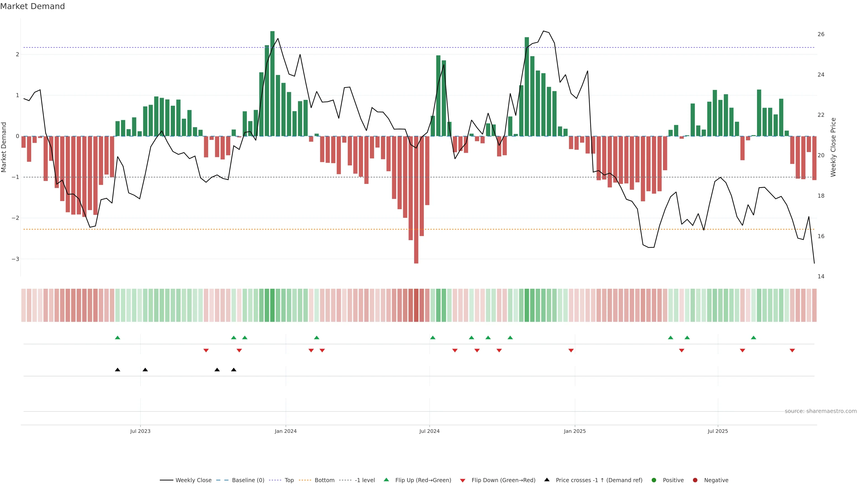Click the Jul 2025 x-axis label
The height and width of the screenshot is (488, 868).
[x=718, y=431]
